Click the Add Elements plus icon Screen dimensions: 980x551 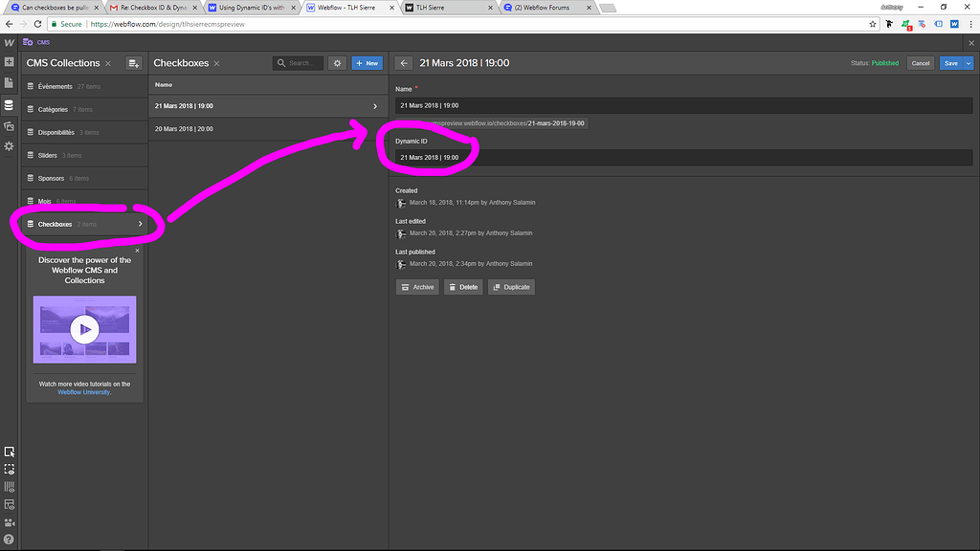pyautogui.click(x=9, y=62)
